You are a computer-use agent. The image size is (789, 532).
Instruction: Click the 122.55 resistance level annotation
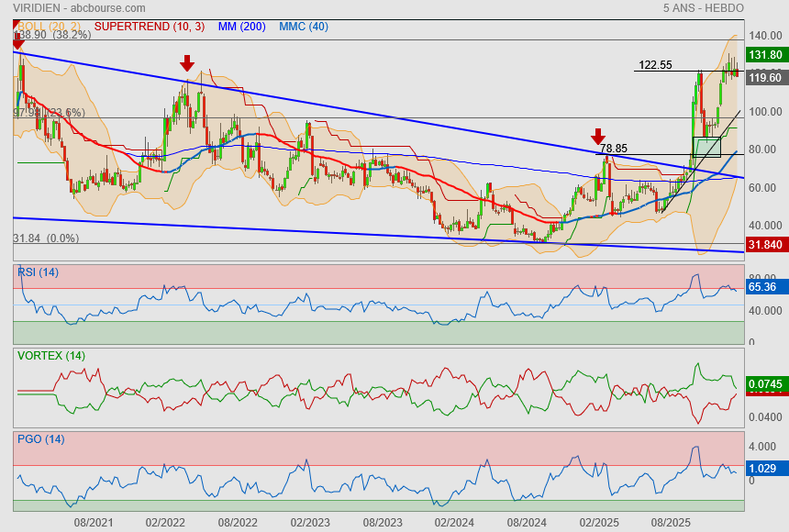655,65
